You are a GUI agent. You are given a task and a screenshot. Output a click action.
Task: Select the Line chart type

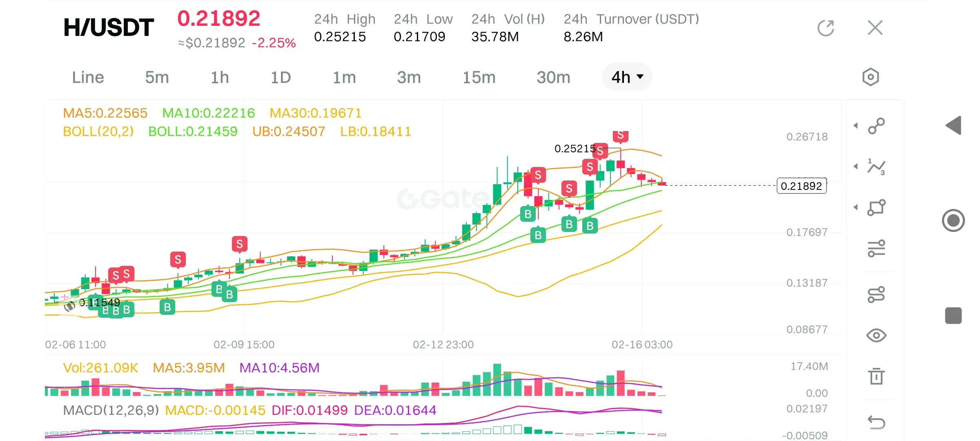pyautogui.click(x=88, y=77)
